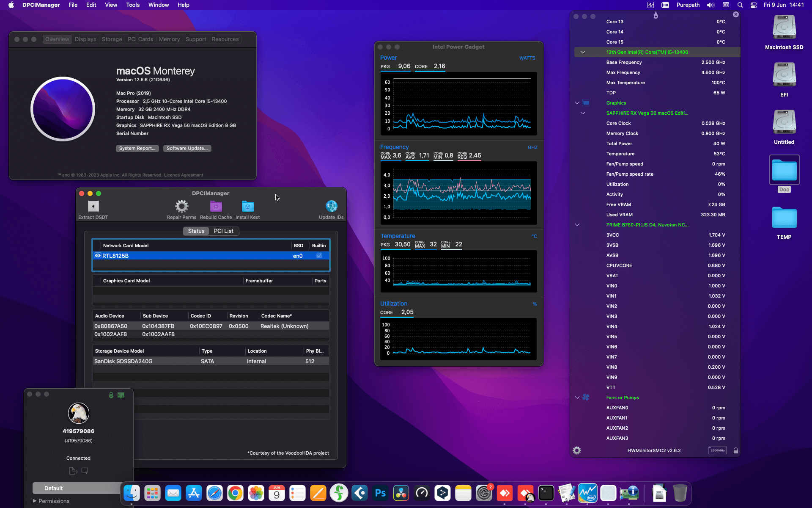812x508 pixels.
Task: Click the chat bubble icon under Connected
Action: click(x=85, y=471)
